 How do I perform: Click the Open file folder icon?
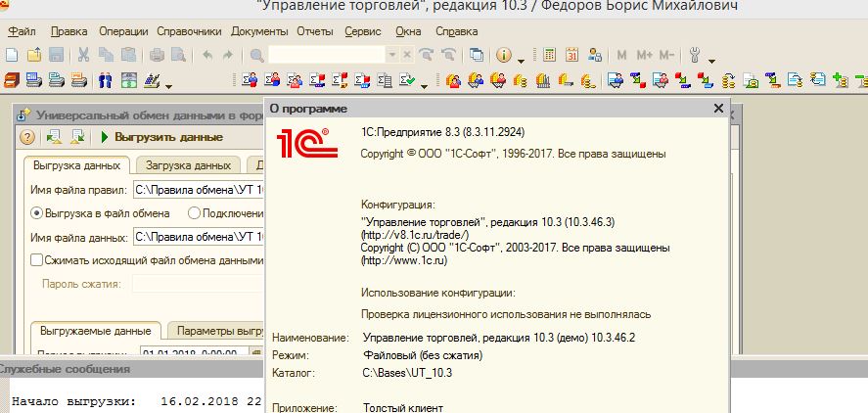[34, 55]
